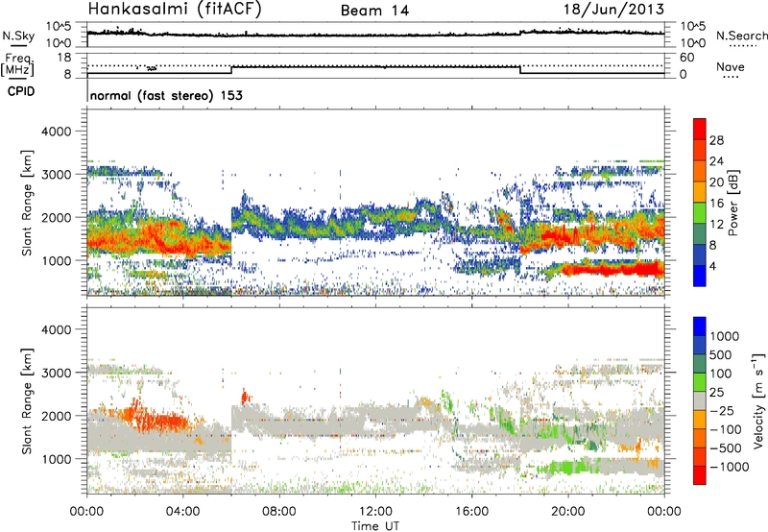Screen dimensions: 768x532
Task: Click the "28" value on Power color bar
Action: coord(716,140)
